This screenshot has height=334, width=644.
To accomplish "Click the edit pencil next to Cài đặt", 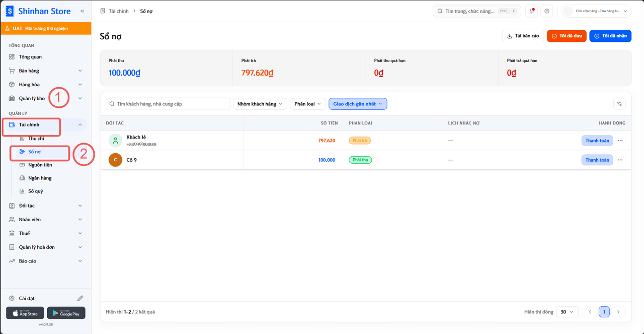I will [80, 298].
